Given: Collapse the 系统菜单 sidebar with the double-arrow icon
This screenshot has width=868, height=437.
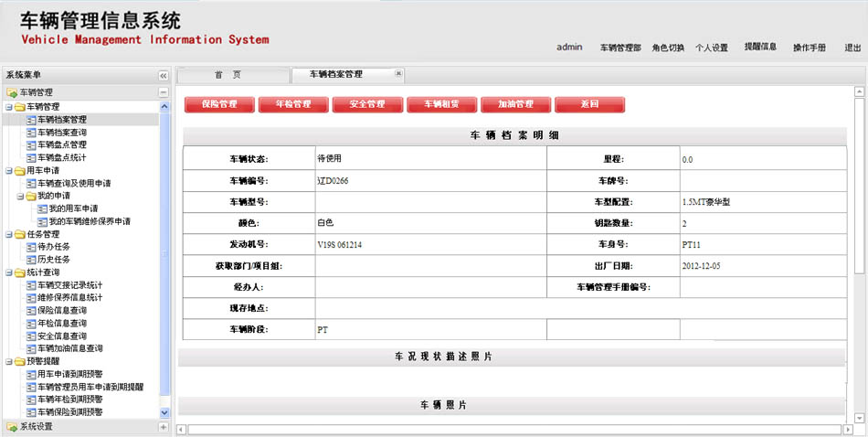Looking at the screenshot, I should pos(164,76).
